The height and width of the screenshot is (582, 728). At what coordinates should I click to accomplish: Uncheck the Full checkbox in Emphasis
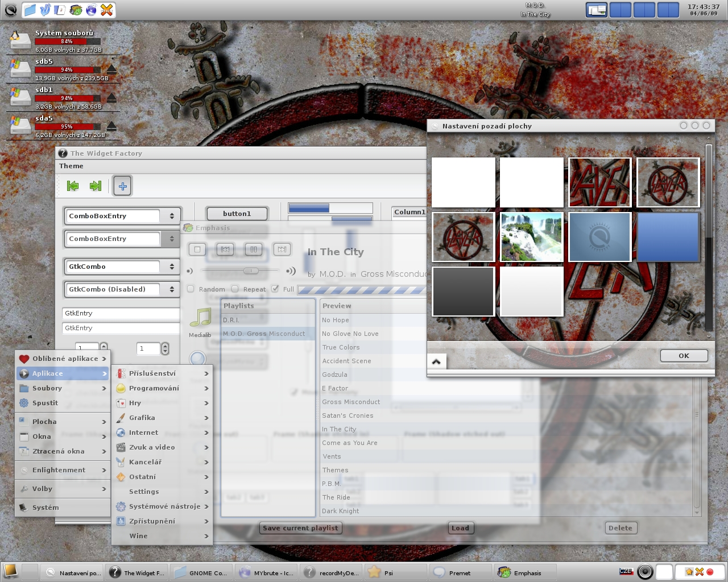(x=275, y=289)
